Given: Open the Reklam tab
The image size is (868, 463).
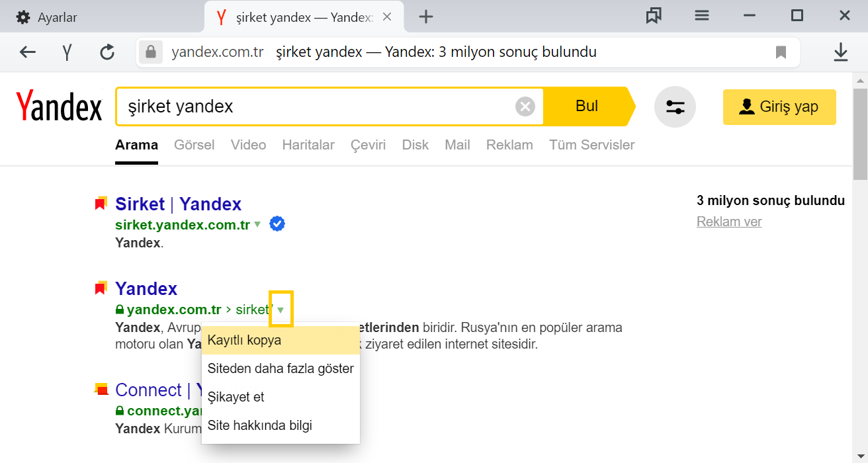Looking at the screenshot, I should tap(509, 145).
